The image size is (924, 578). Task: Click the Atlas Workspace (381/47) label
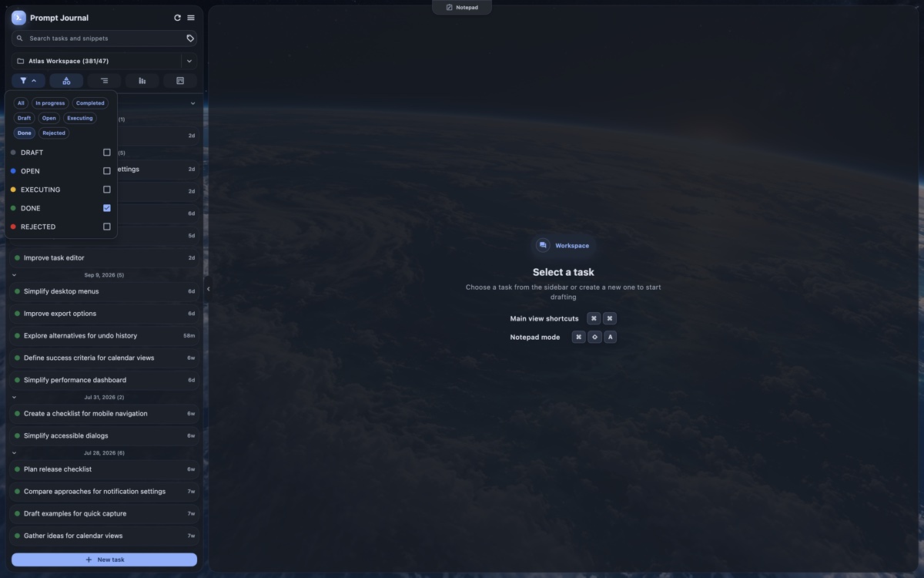coord(69,61)
